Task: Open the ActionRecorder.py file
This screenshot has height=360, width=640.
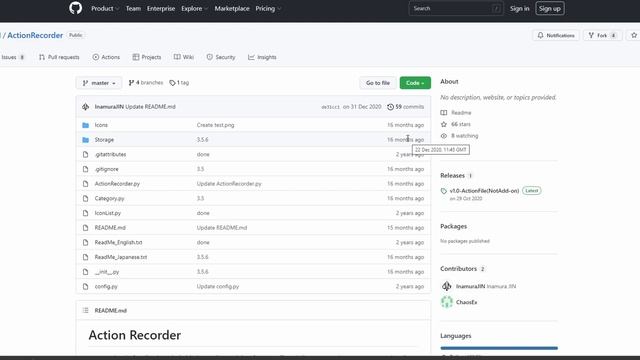Action: (x=117, y=184)
